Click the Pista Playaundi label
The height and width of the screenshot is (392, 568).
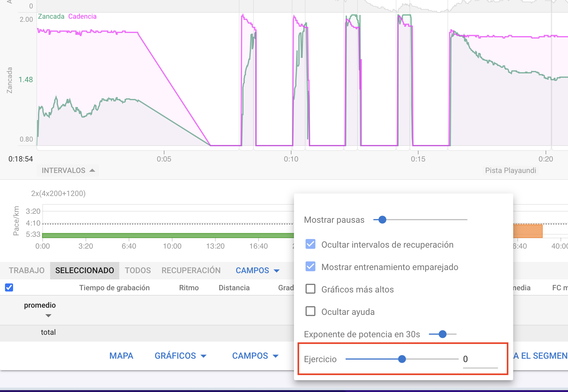click(x=510, y=170)
